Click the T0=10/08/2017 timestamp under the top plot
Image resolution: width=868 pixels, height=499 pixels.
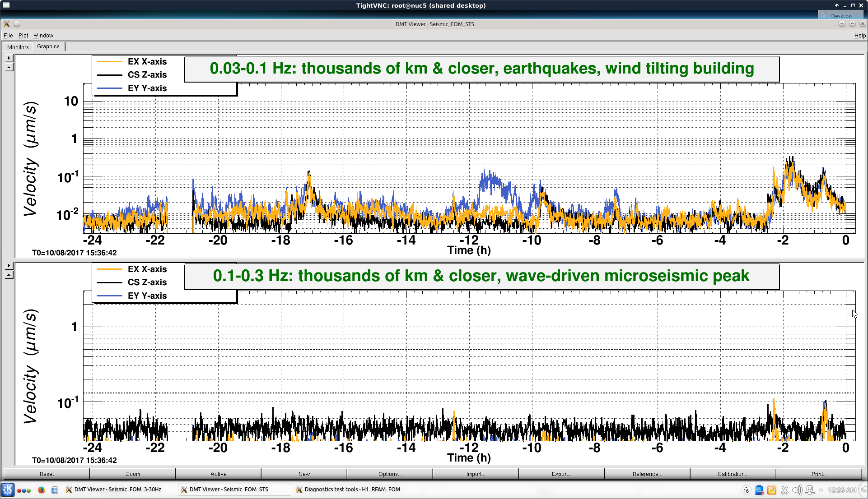click(x=74, y=253)
